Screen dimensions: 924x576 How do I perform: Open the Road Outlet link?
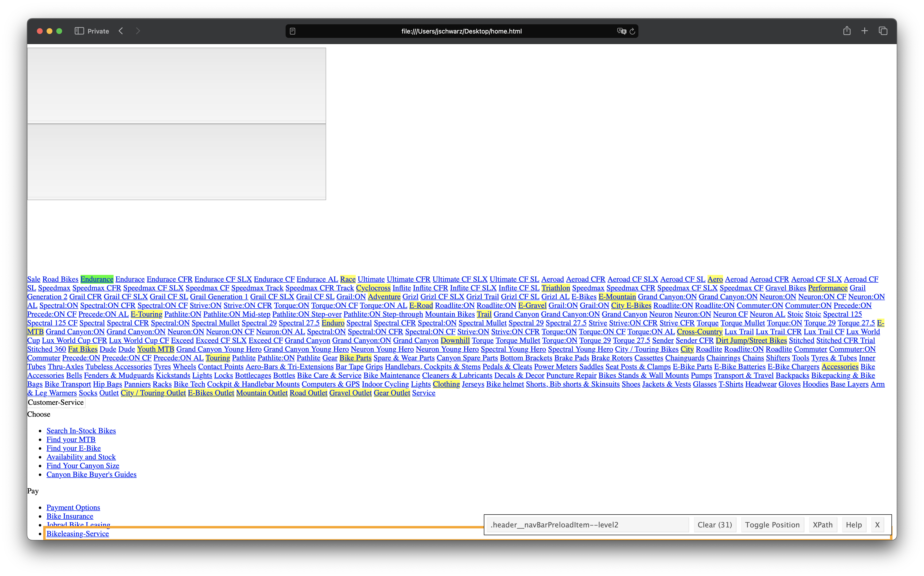coord(308,393)
